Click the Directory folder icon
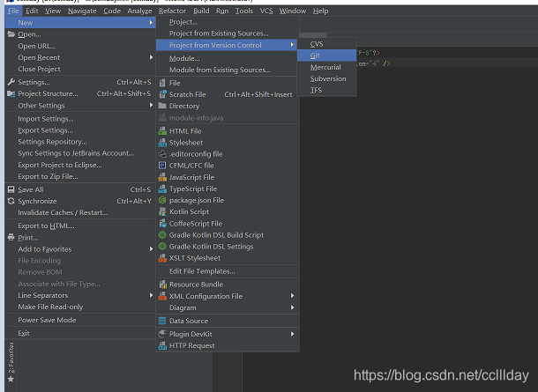The height and width of the screenshot is (392, 538). point(162,106)
